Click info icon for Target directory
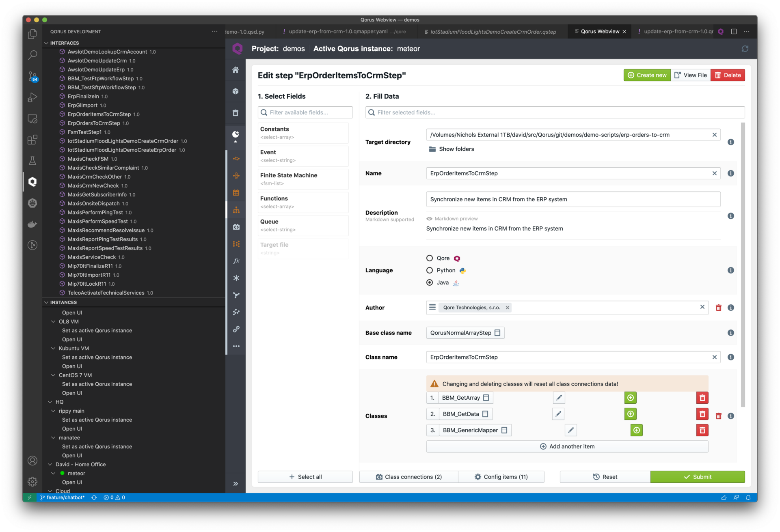 (x=730, y=142)
